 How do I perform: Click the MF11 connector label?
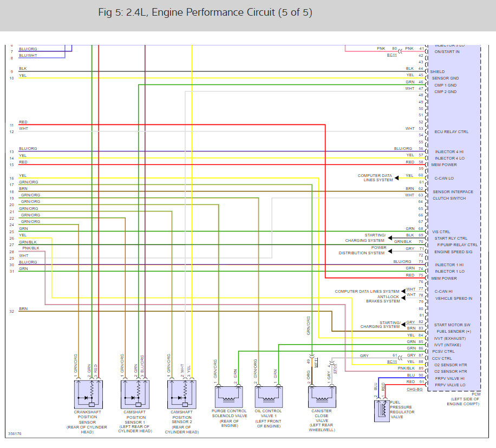(x=316, y=362)
